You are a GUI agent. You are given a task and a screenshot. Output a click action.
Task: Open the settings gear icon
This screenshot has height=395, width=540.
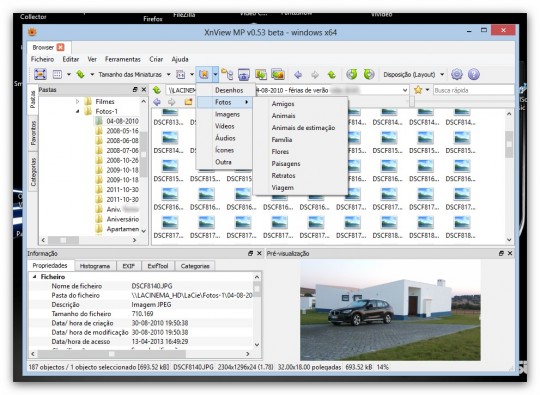(x=457, y=74)
